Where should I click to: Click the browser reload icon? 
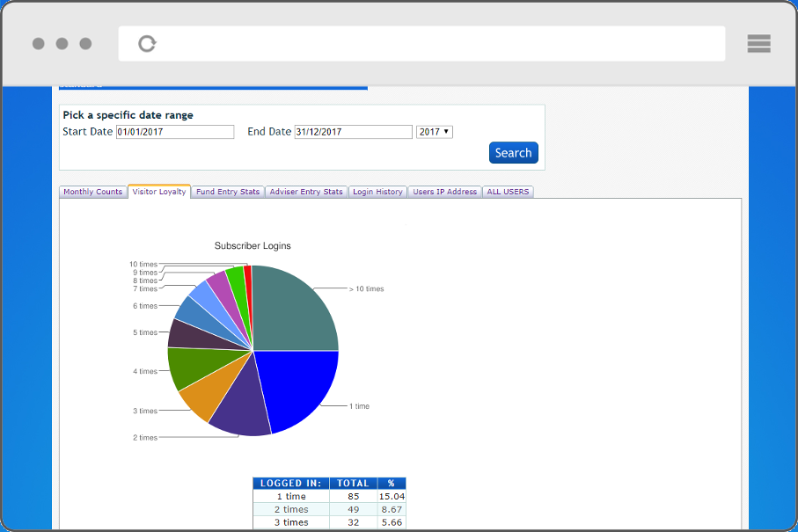tap(147, 44)
